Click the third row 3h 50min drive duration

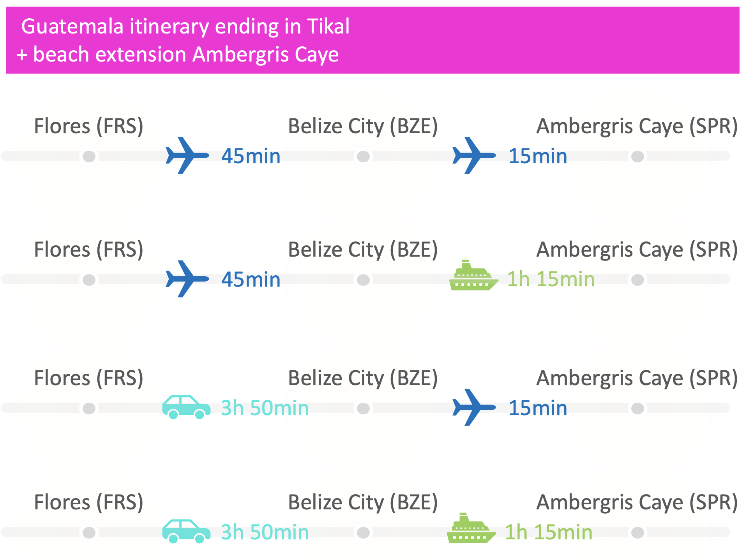pyautogui.click(x=265, y=408)
